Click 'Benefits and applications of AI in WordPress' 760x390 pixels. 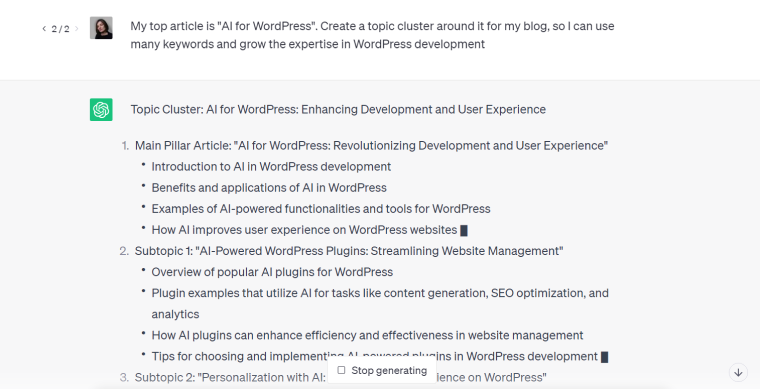point(269,188)
